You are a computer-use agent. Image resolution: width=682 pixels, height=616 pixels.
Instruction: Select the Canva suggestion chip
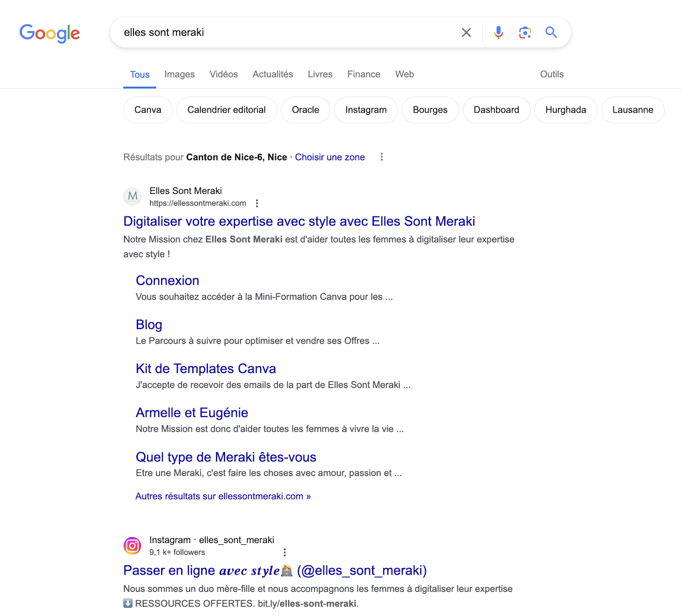tap(148, 110)
